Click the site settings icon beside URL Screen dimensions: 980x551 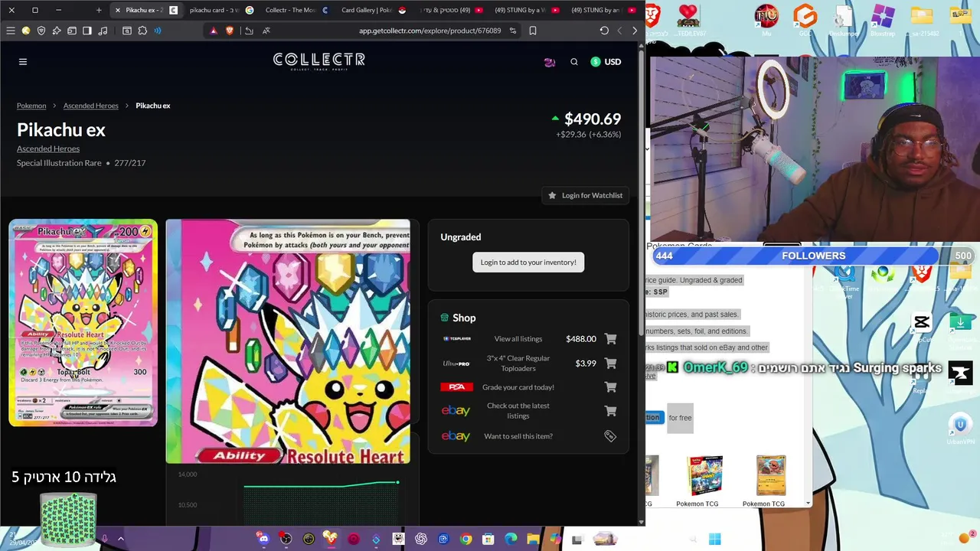pos(513,31)
